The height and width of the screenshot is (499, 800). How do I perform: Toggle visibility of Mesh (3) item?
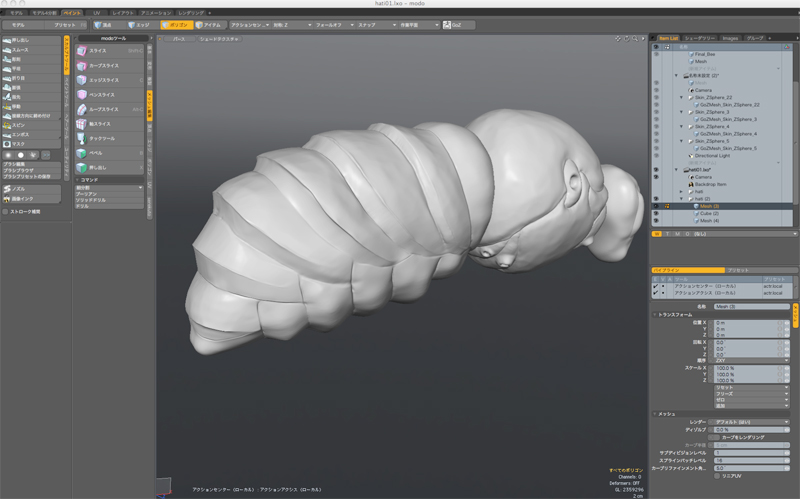pos(656,206)
